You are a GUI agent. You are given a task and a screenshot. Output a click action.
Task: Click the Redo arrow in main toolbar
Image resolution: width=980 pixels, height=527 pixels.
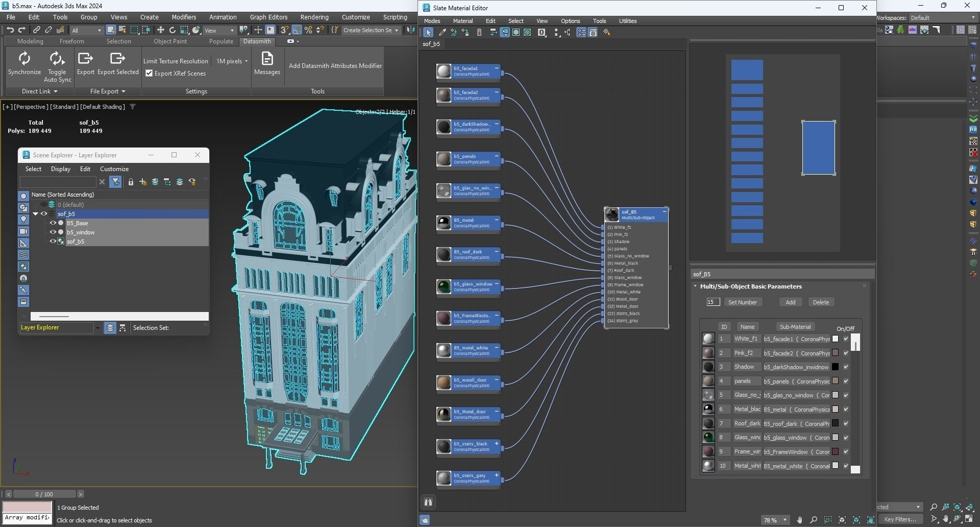21,30
